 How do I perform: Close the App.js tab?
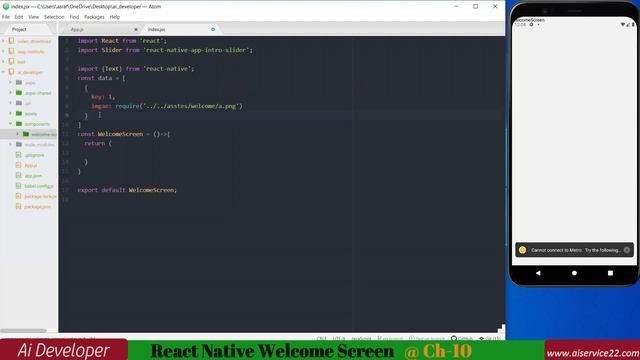(x=136, y=29)
